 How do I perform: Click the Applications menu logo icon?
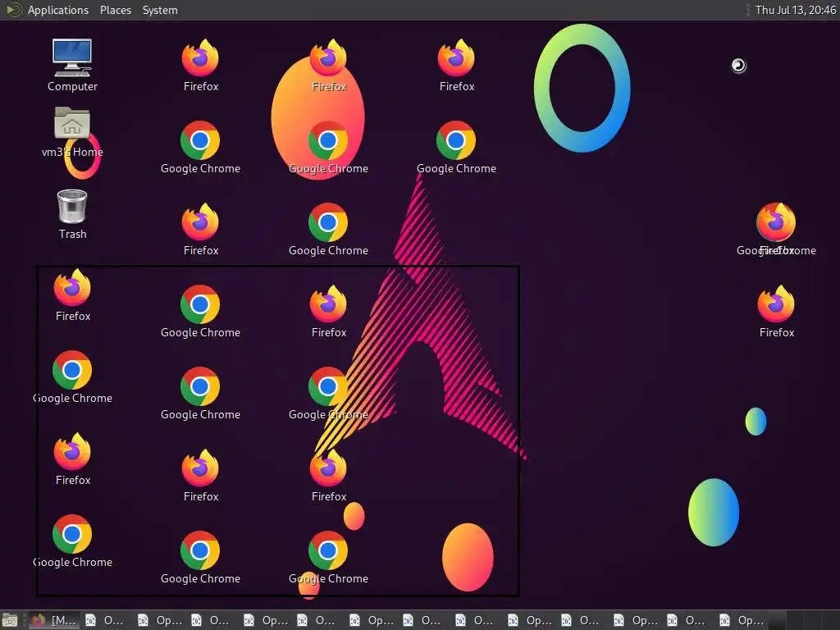pyautogui.click(x=13, y=10)
